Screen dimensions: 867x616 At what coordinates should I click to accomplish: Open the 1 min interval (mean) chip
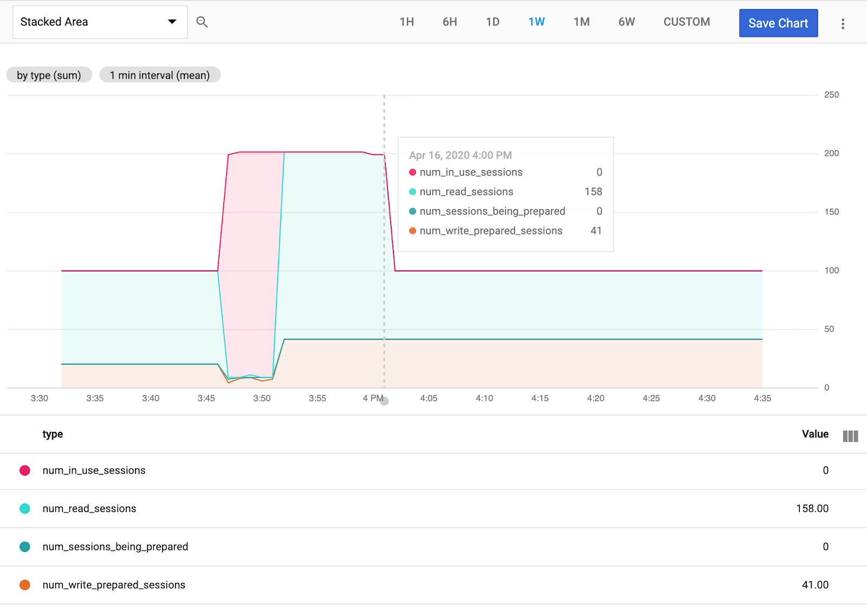160,75
